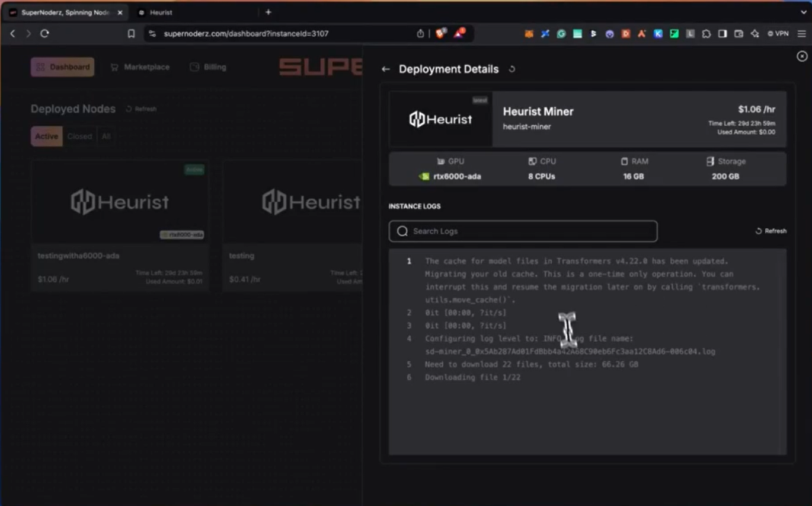Click the Heurist Miner logo thumbnail
Viewport: 812px width, 506px height.
[x=440, y=119]
